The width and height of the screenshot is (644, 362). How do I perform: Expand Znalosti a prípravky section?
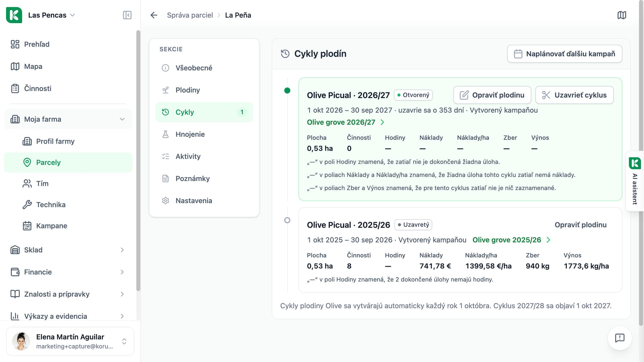tap(68, 294)
